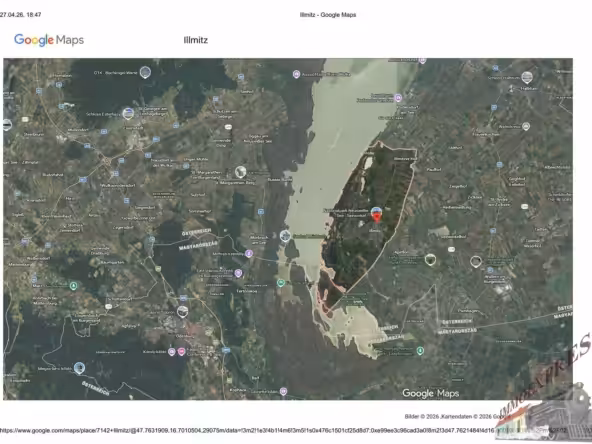
Task: Click the Oggau am Neusiedler See label
Action: coord(258,139)
